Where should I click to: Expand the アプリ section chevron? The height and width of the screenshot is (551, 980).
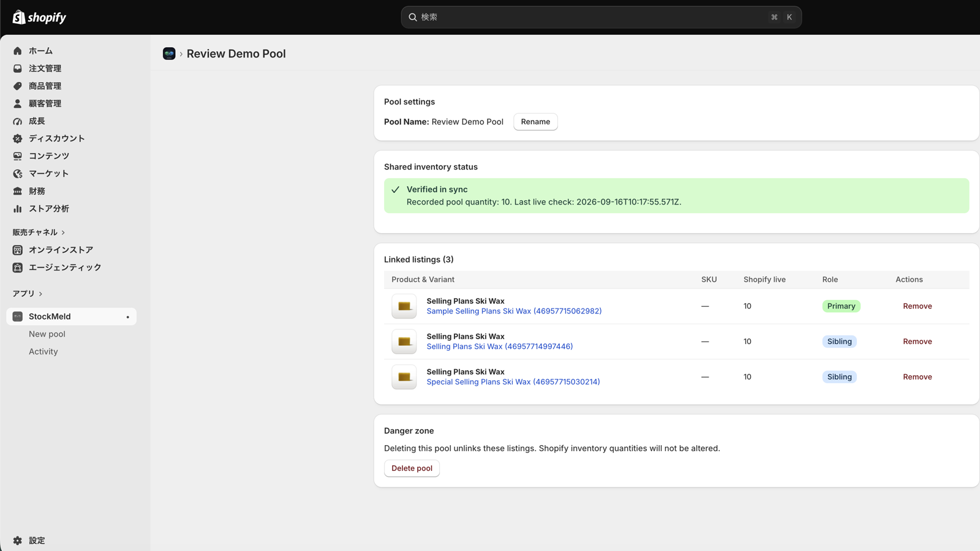tap(40, 294)
